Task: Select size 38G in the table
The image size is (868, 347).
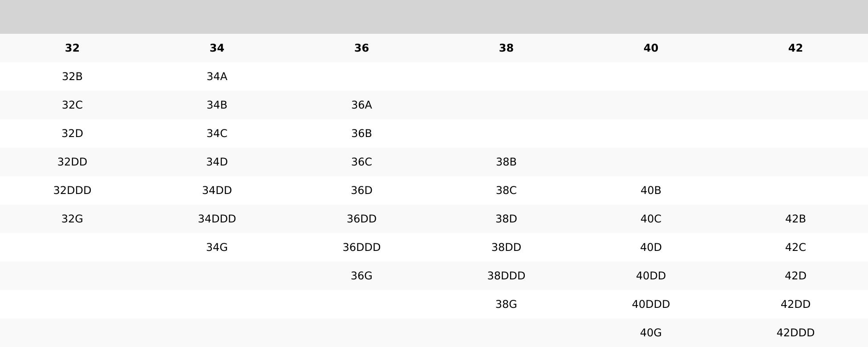Action: pyautogui.click(x=506, y=304)
